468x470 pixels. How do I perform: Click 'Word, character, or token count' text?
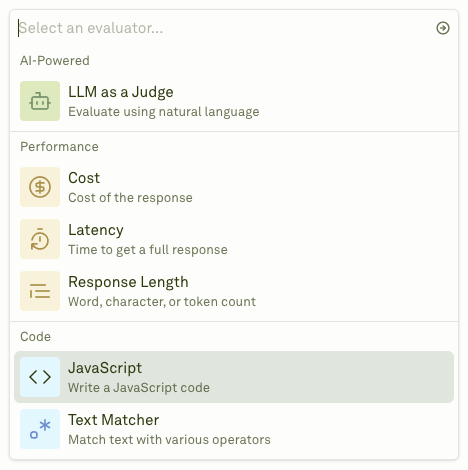162,302
